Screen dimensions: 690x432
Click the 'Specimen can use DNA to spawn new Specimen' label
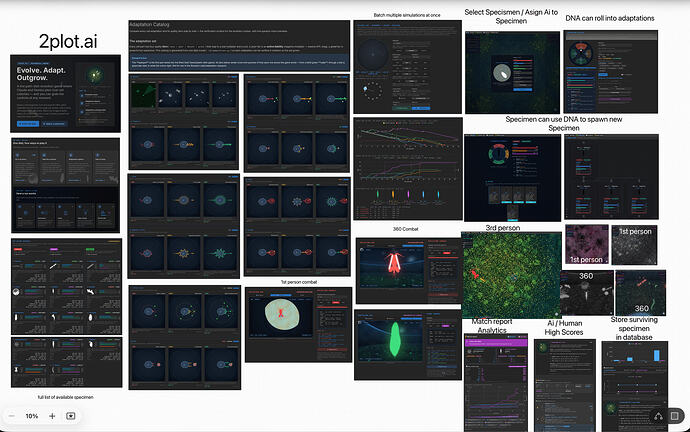coord(564,124)
